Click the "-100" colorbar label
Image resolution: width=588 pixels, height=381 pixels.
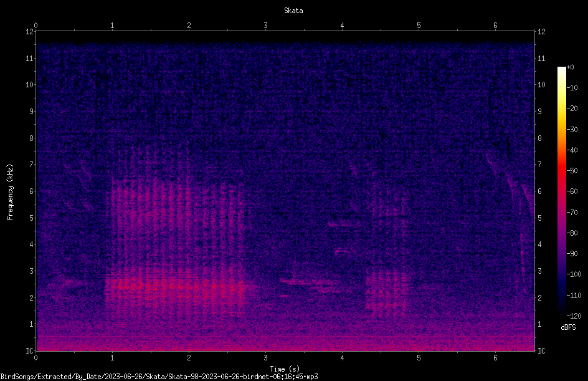[574, 274]
